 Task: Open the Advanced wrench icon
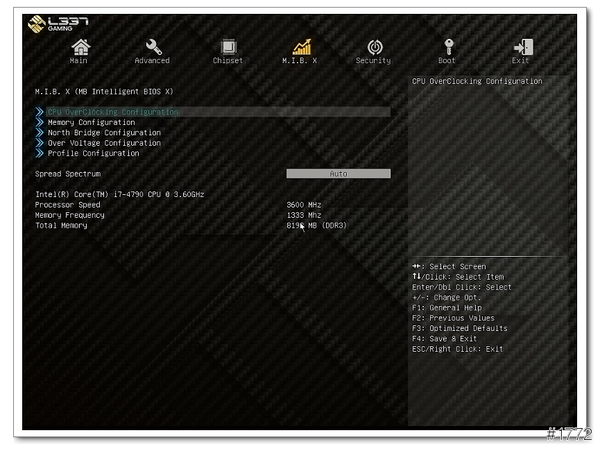tap(153, 47)
